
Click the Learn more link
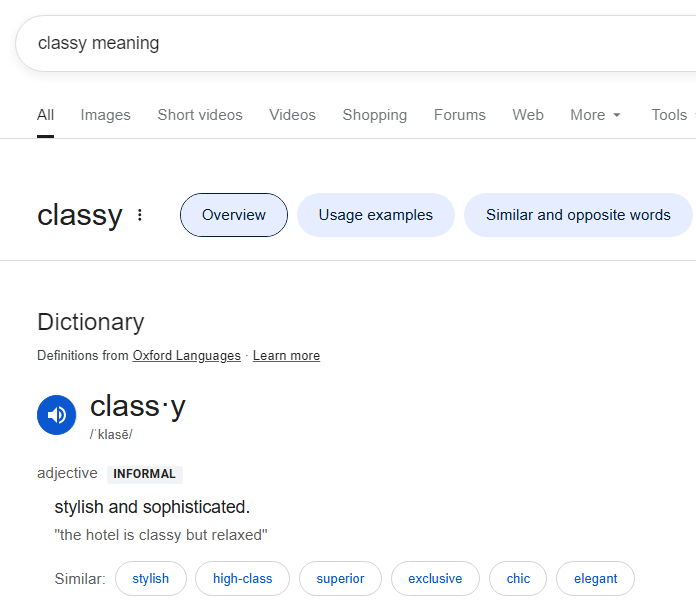[x=286, y=356]
